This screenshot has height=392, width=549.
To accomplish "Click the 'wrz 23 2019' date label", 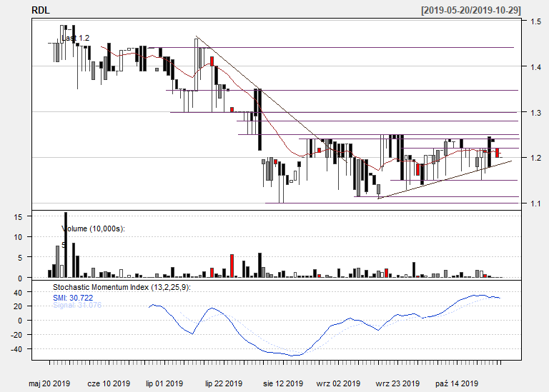I will click(x=397, y=383).
